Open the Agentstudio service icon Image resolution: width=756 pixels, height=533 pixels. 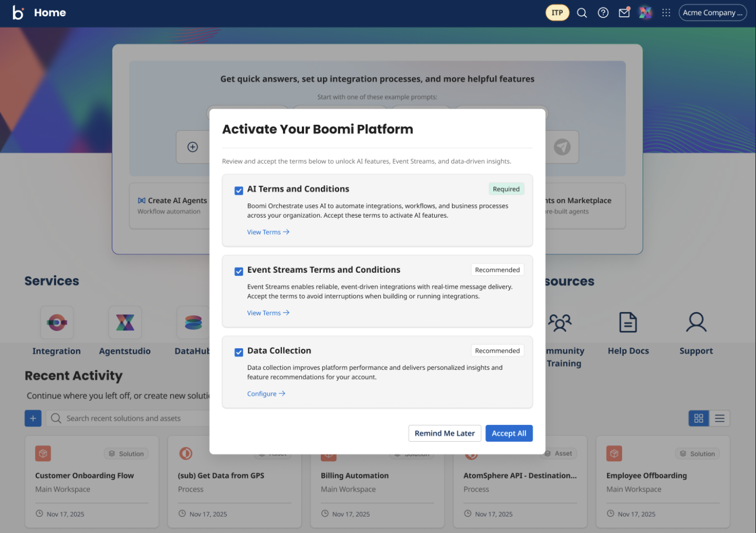[125, 322]
